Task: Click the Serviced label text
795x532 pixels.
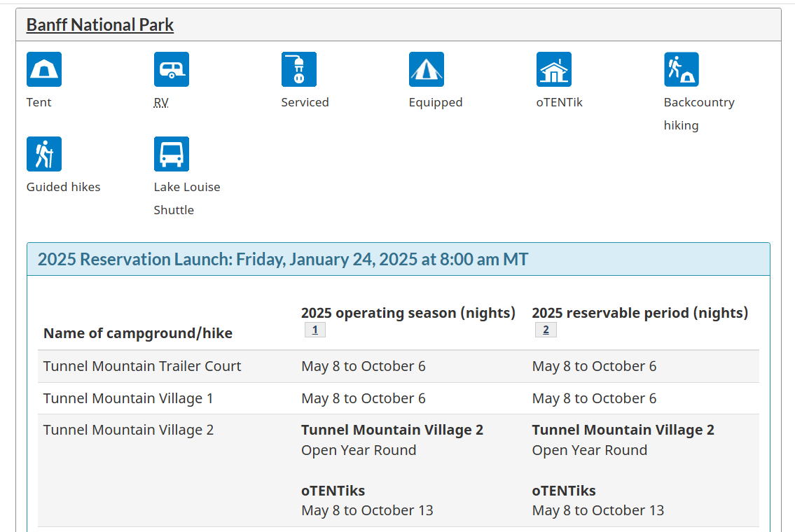Action: (x=305, y=102)
